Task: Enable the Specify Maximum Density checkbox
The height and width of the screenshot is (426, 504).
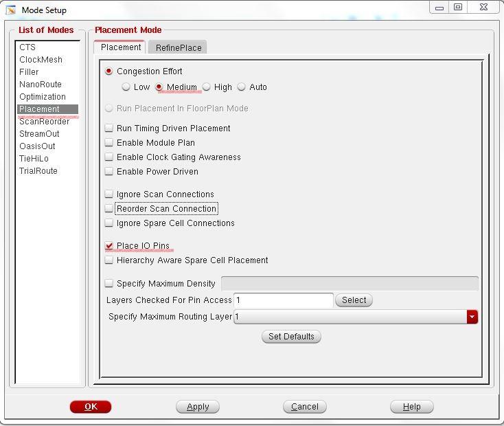Action: point(109,283)
